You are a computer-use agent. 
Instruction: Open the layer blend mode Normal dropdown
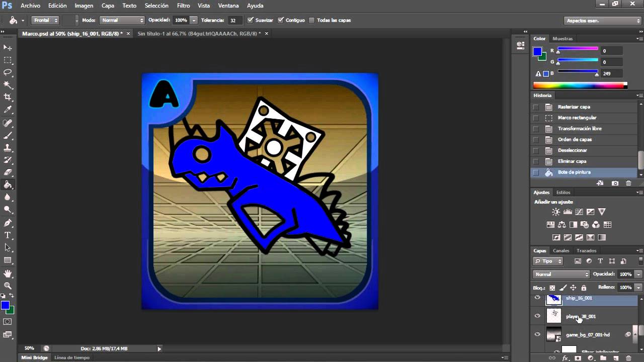[561, 274]
